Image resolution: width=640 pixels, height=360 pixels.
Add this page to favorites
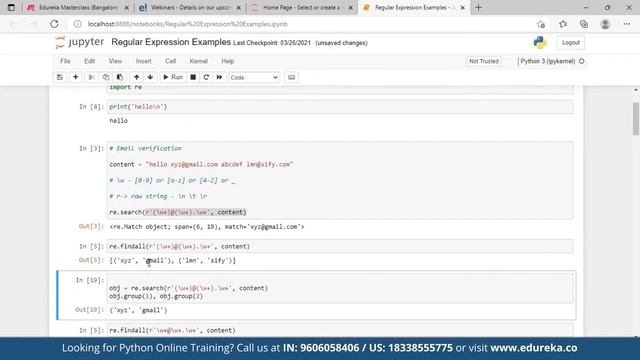(x=541, y=24)
